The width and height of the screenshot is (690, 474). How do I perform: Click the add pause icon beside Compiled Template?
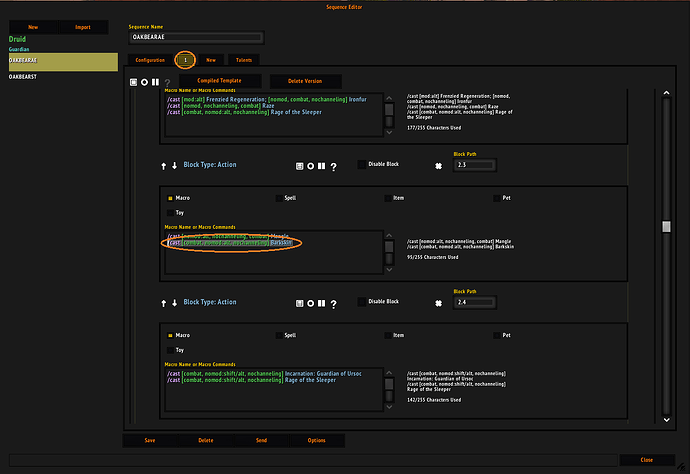(155, 82)
